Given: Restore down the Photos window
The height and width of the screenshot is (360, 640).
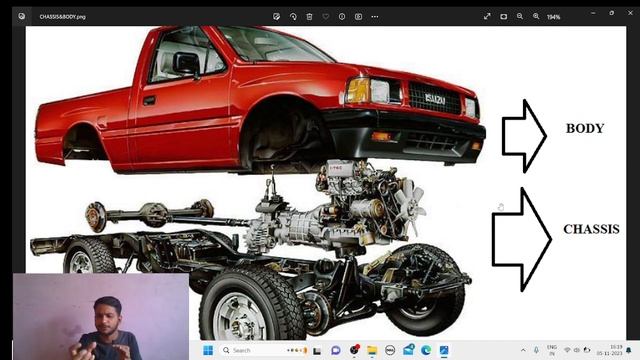Looking at the screenshot, I should pyautogui.click(x=611, y=13).
